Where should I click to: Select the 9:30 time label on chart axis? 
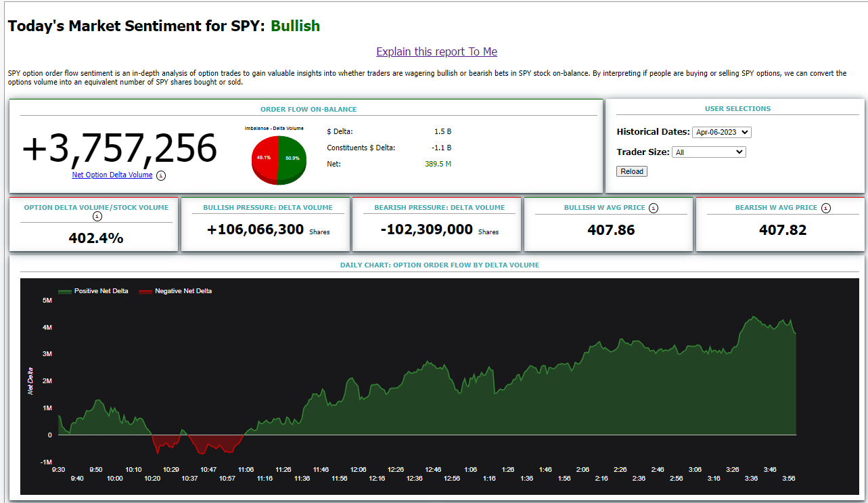coord(58,469)
